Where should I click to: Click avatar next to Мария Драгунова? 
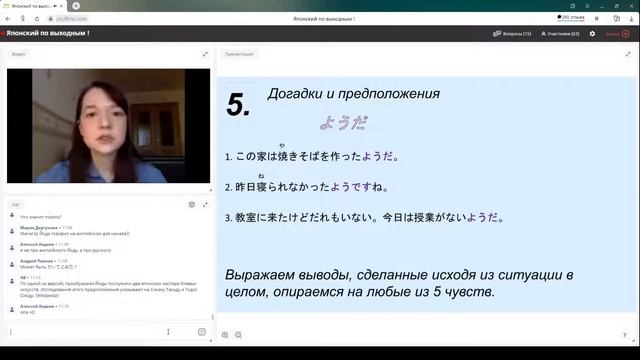point(12,231)
